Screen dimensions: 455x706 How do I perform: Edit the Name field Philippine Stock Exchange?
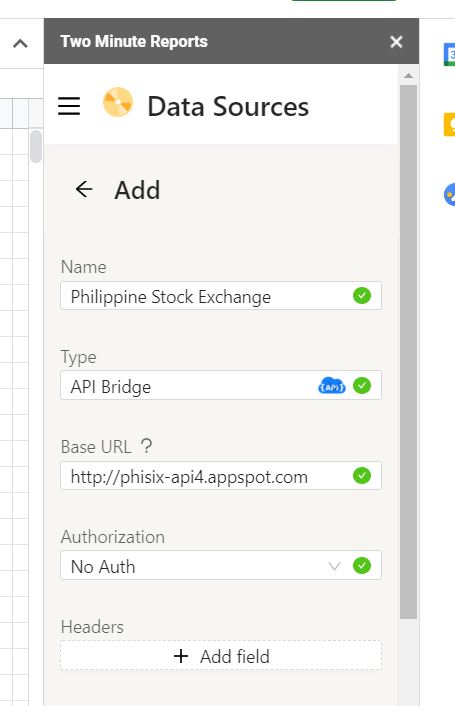(x=221, y=296)
